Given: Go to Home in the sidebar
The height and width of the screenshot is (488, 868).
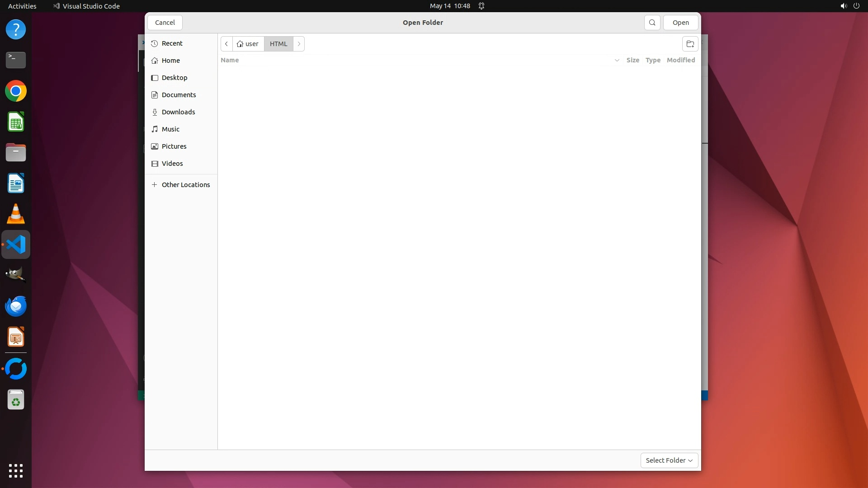Looking at the screenshot, I should click(x=170, y=61).
